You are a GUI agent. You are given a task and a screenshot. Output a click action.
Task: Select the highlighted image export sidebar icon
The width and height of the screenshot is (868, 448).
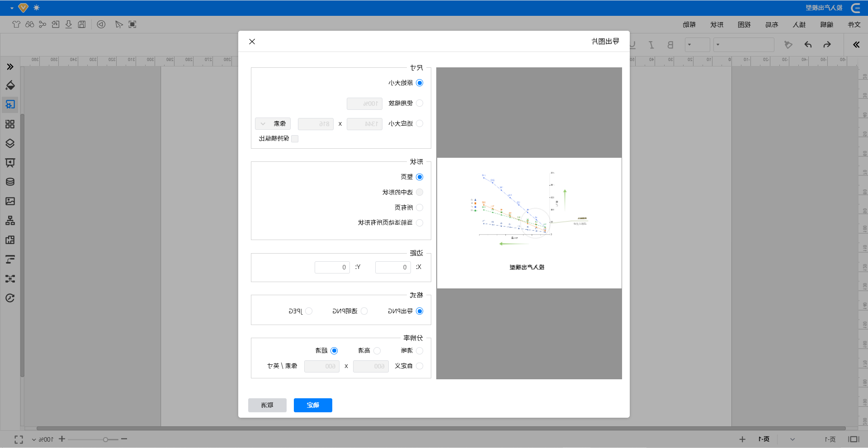point(10,105)
